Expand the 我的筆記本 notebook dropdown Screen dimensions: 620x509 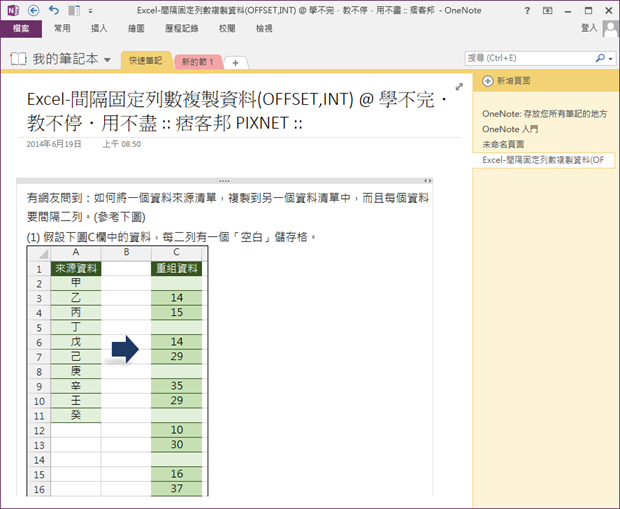107,60
